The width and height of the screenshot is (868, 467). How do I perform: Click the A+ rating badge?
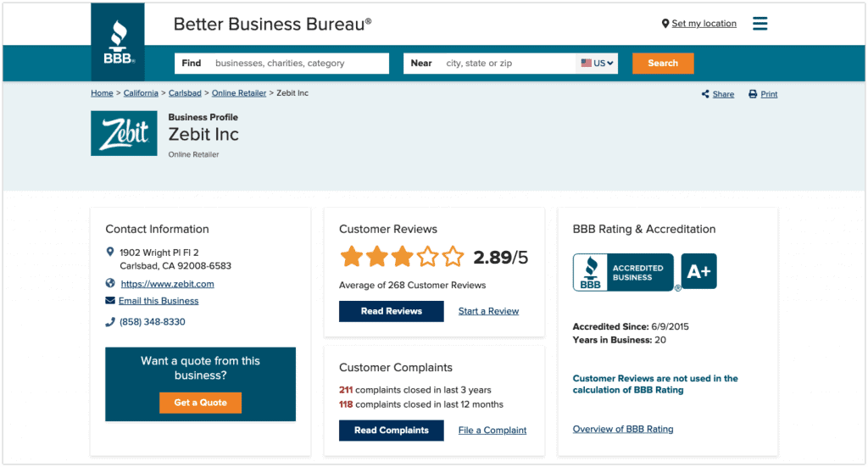click(x=698, y=271)
